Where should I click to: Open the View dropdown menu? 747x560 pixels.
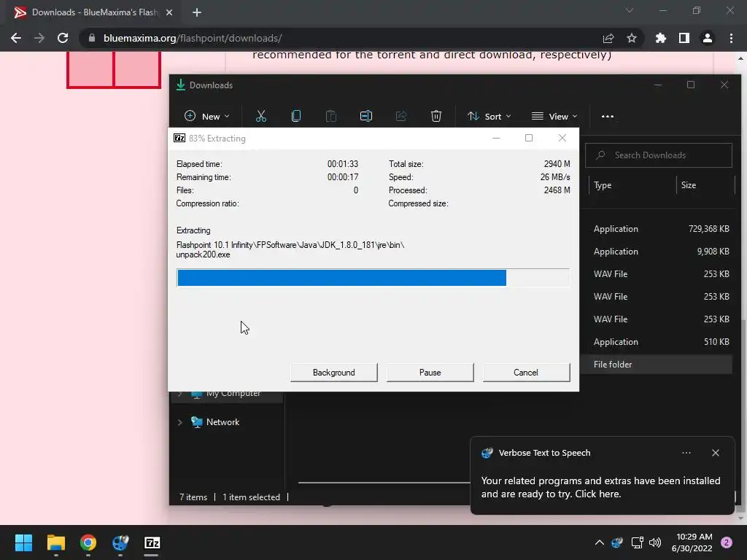pyautogui.click(x=554, y=116)
